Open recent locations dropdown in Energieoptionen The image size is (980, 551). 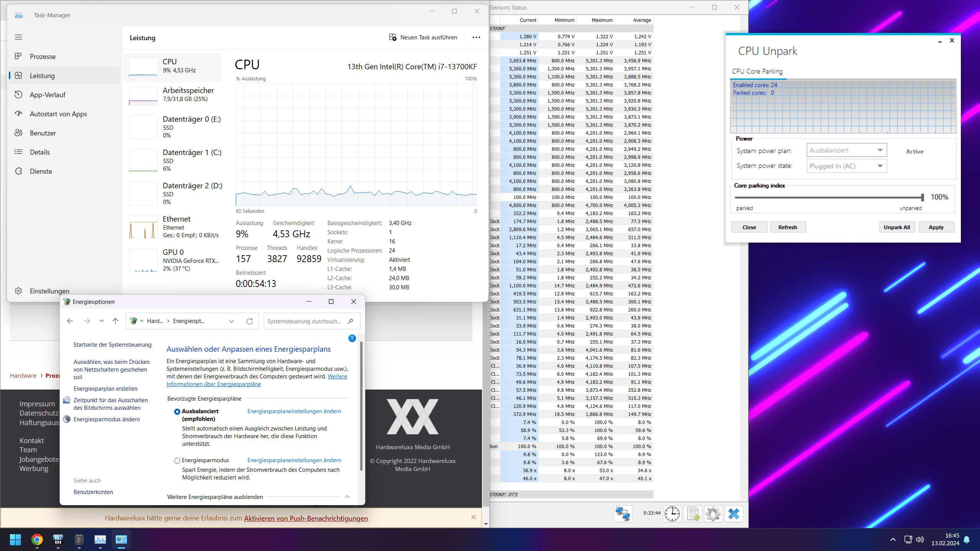coord(101,321)
